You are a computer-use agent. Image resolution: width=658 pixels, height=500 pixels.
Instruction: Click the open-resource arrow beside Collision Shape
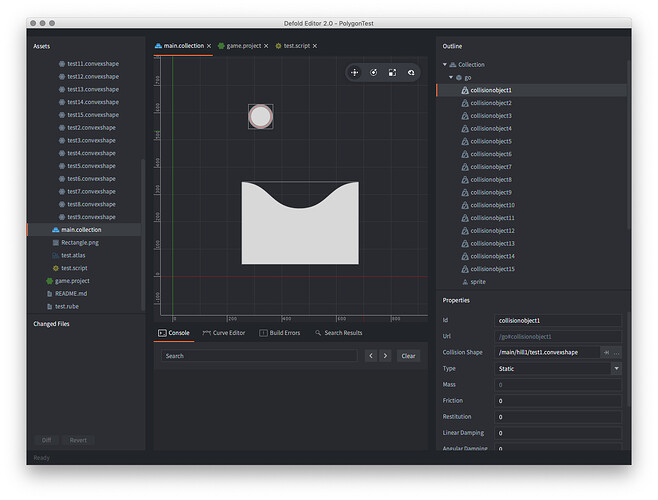[x=606, y=352]
